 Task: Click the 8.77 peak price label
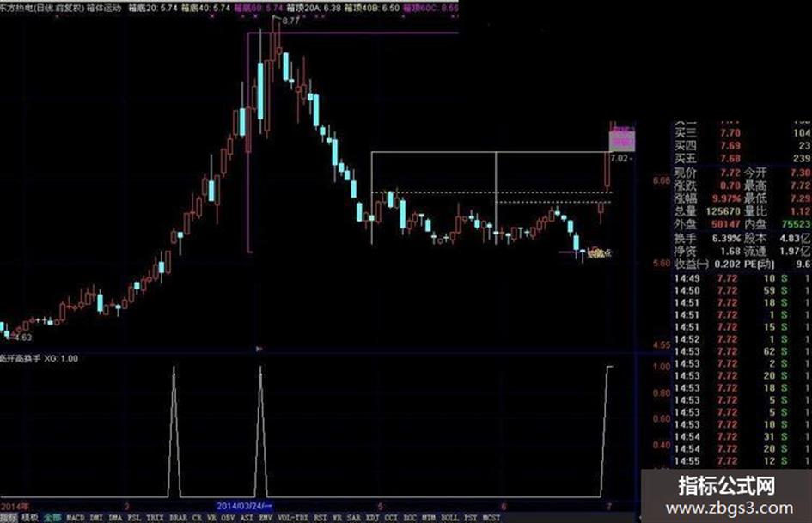291,21
